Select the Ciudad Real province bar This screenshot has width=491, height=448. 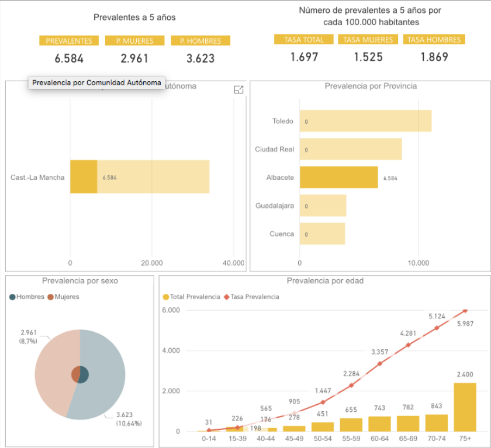(x=351, y=150)
